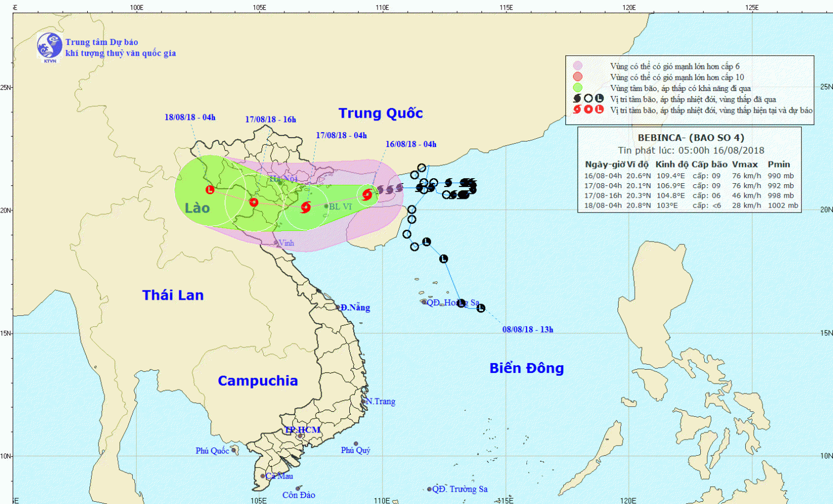Click the red 'gió mạnh lớn hơn cấp 10' legend swatch
The image size is (833, 504).
click(x=578, y=77)
